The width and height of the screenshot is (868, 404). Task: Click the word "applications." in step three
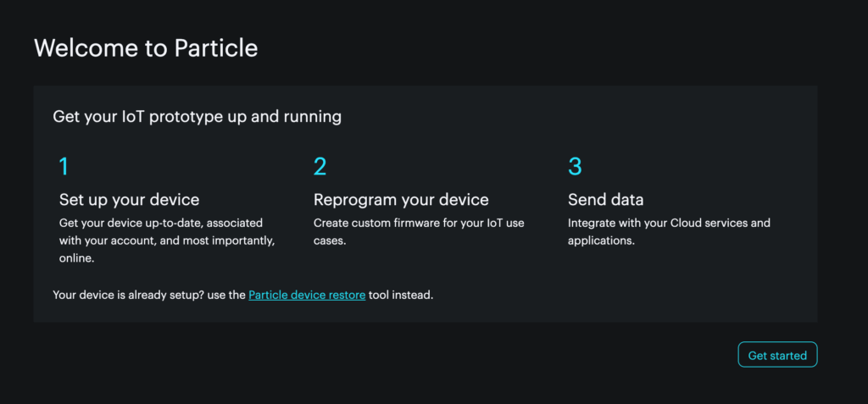pyautogui.click(x=601, y=241)
